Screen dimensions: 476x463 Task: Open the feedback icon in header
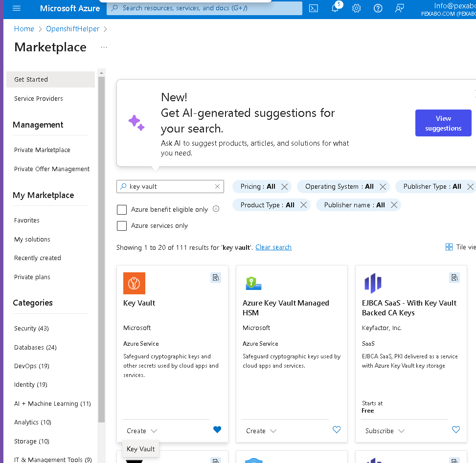coord(399,8)
